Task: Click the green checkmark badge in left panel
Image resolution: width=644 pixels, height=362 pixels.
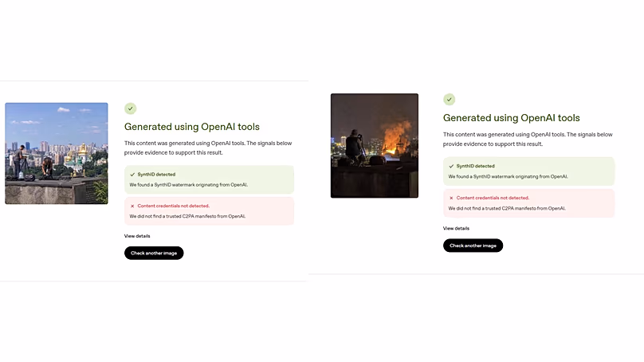Action: click(x=130, y=108)
